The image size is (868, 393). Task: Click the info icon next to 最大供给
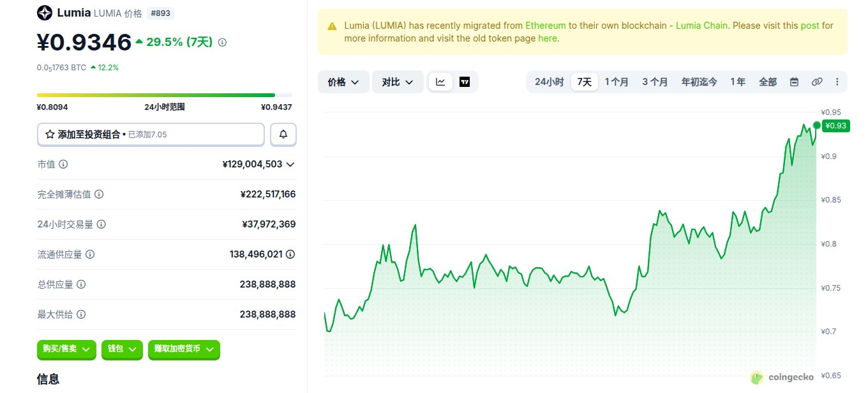(81, 314)
